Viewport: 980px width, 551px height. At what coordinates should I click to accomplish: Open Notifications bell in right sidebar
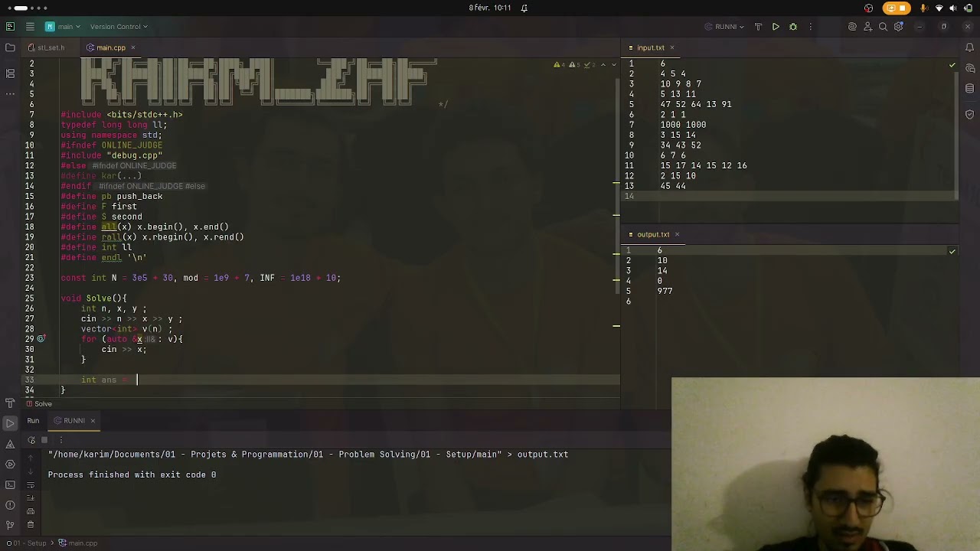coord(970,47)
